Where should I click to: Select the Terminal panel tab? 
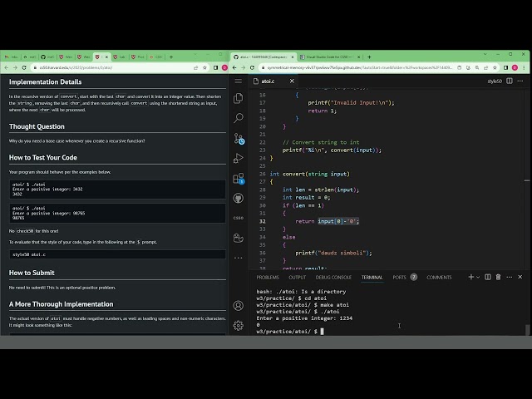tap(372, 277)
